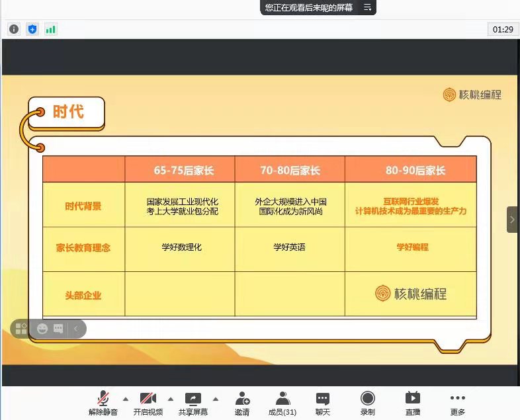Open the 邀请 invite panel
This screenshot has height=420, width=520.
pos(242,403)
